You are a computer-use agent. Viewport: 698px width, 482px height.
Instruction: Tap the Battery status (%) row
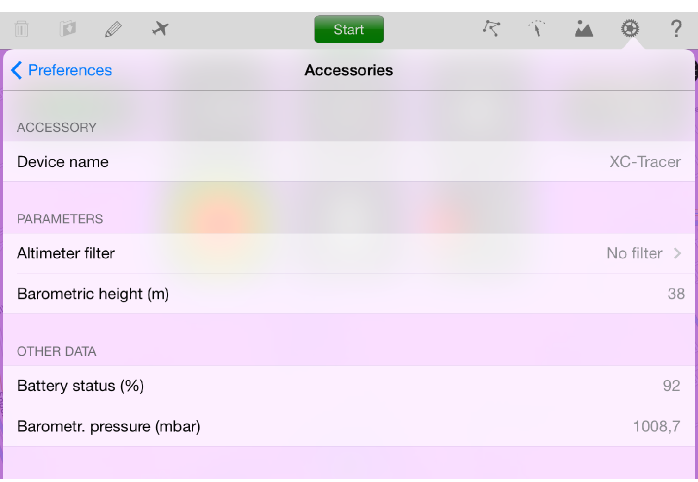349,386
